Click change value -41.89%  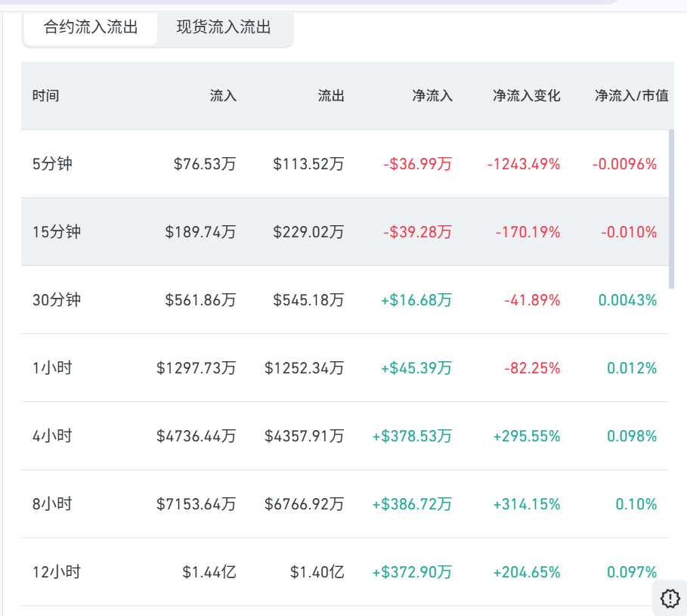point(532,300)
